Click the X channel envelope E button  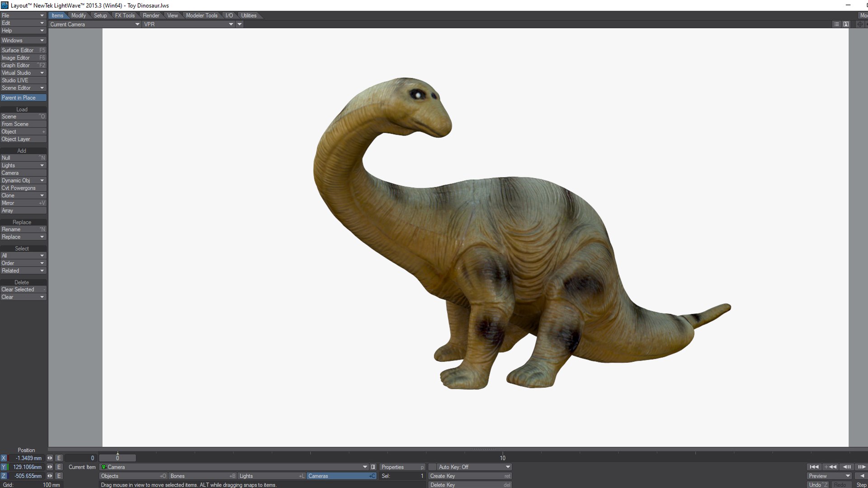(59, 458)
